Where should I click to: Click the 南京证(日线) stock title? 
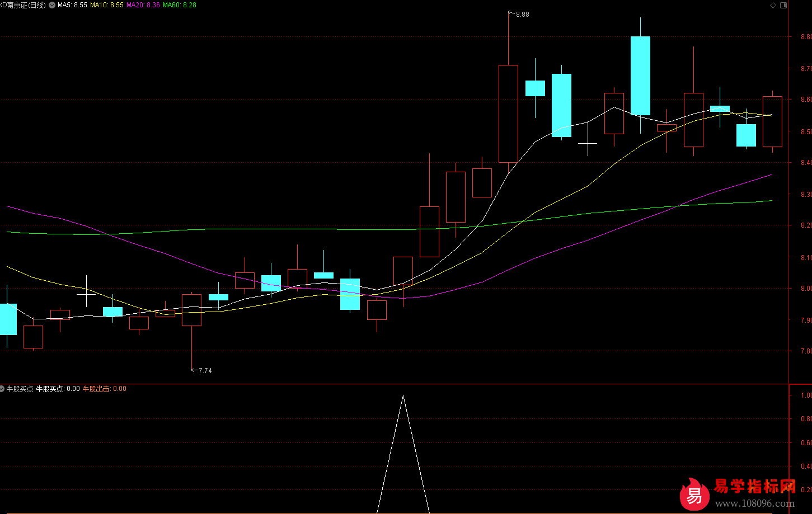(25, 5)
